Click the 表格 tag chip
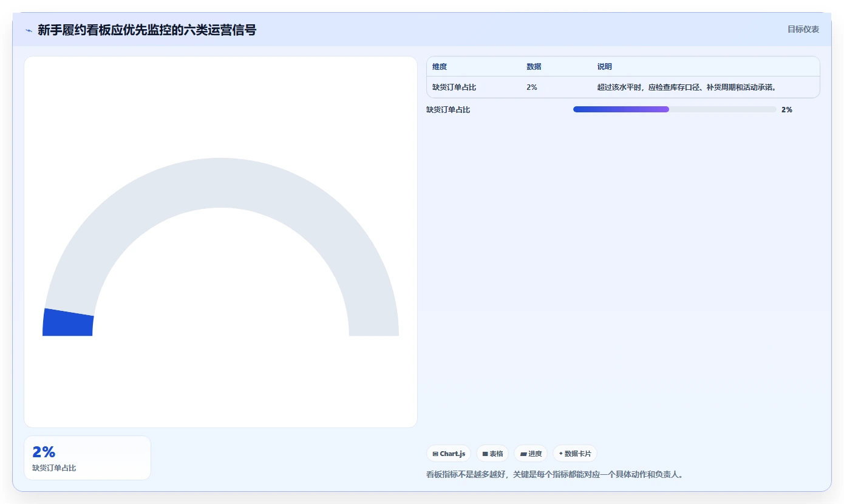 click(x=492, y=454)
